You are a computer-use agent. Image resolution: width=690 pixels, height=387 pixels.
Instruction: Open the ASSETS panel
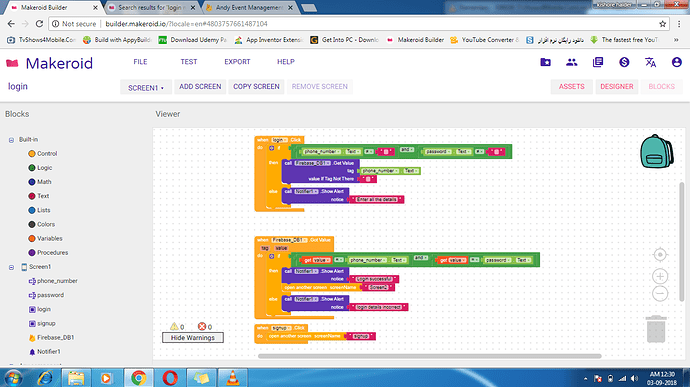(x=572, y=87)
